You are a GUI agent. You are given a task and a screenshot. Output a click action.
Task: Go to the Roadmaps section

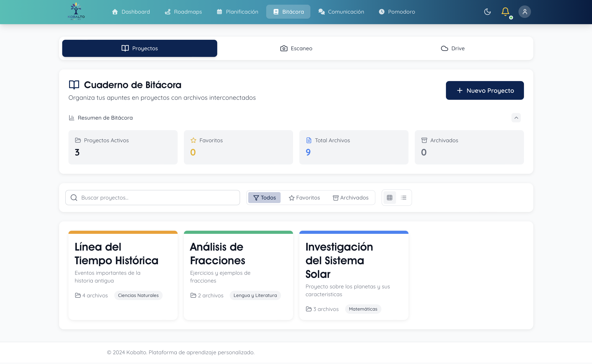tap(183, 11)
